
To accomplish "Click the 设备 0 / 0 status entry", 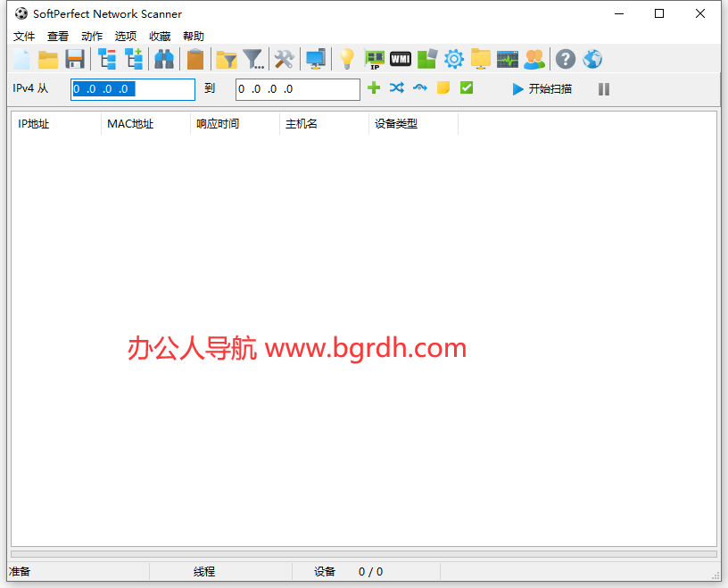I will point(348,572).
